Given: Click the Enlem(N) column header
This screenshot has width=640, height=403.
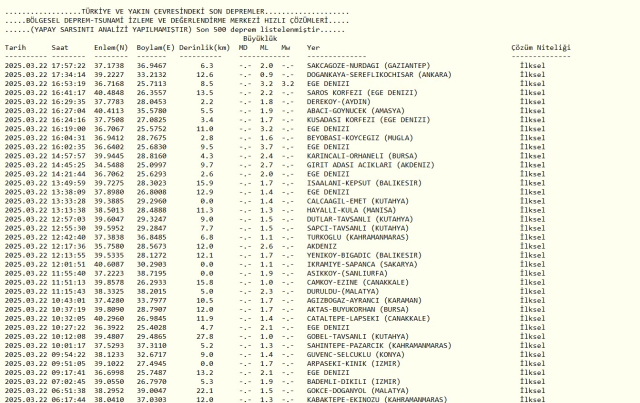Looking at the screenshot, I should [109, 47].
